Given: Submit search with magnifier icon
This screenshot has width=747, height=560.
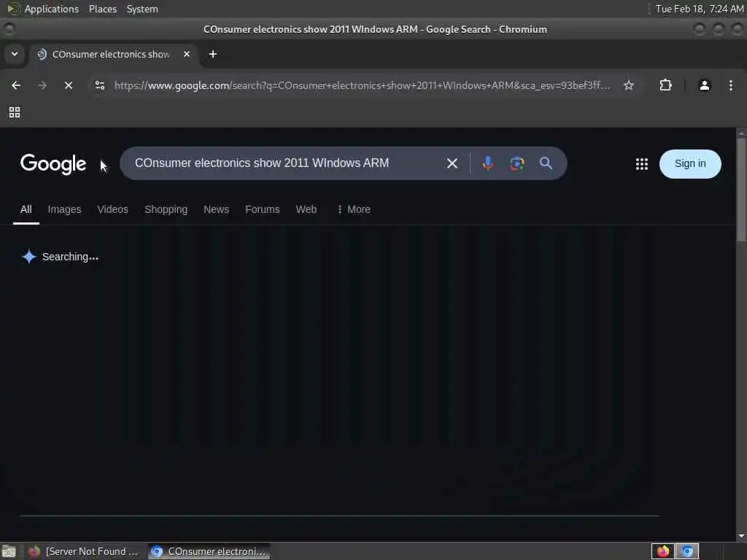Looking at the screenshot, I should 546,163.
